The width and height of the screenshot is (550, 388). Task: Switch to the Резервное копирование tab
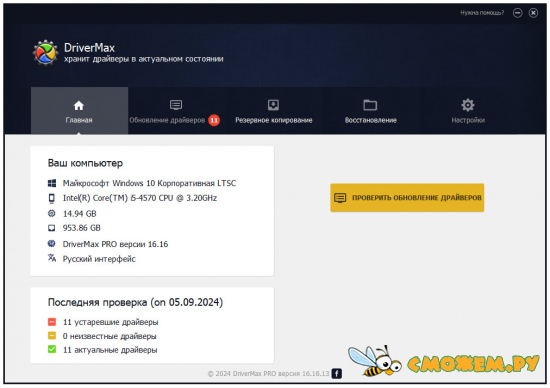click(x=274, y=111)
